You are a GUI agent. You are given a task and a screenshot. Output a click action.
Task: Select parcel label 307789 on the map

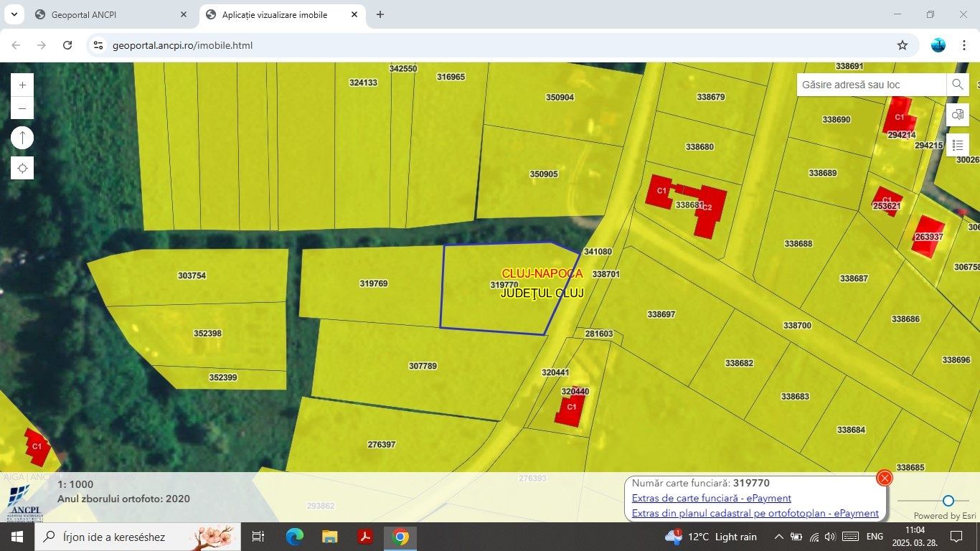pyautogui.click(x=423, y=366)
